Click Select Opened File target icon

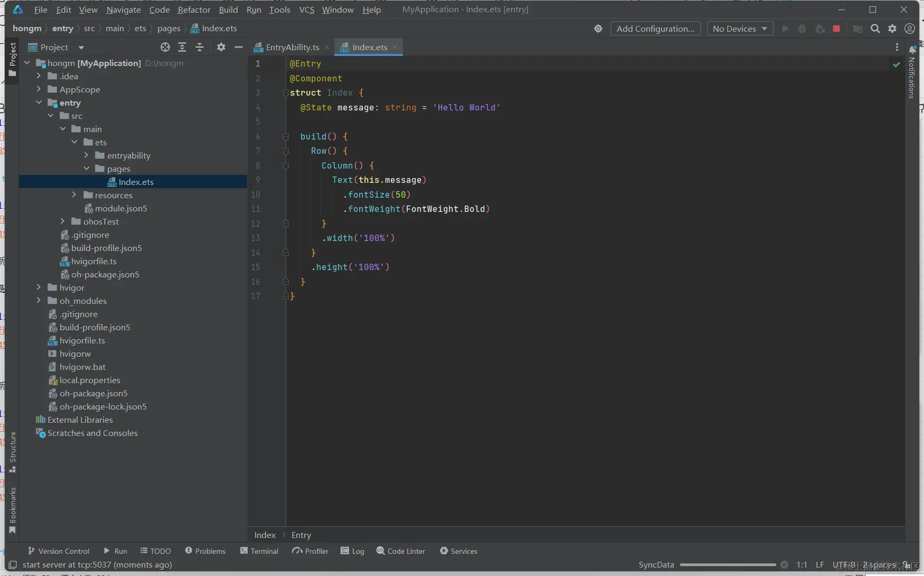[165, 47]
